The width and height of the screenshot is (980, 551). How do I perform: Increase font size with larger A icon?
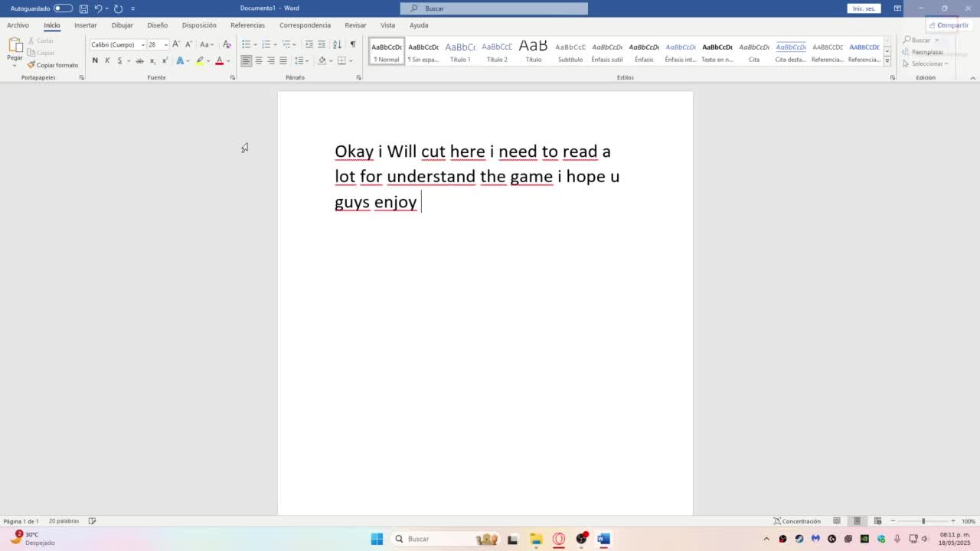point(176,44)
